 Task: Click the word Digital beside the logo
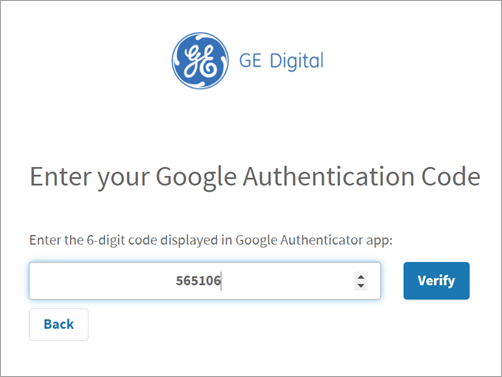point(297,61)
